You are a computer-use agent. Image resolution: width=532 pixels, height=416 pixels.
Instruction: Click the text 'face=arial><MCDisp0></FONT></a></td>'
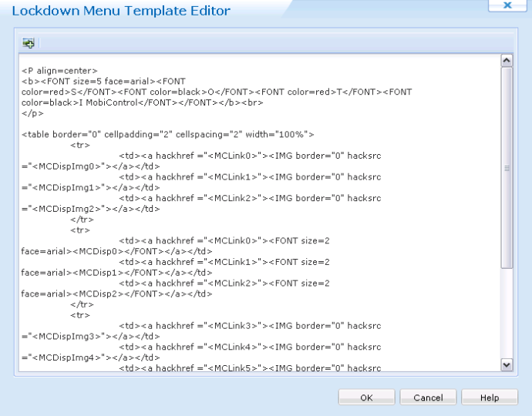(x=116, y=251)
